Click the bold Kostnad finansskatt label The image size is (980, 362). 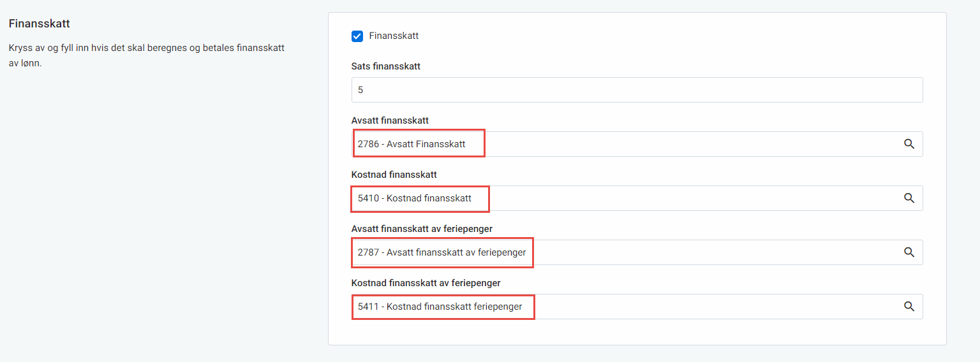coord(394,175)
